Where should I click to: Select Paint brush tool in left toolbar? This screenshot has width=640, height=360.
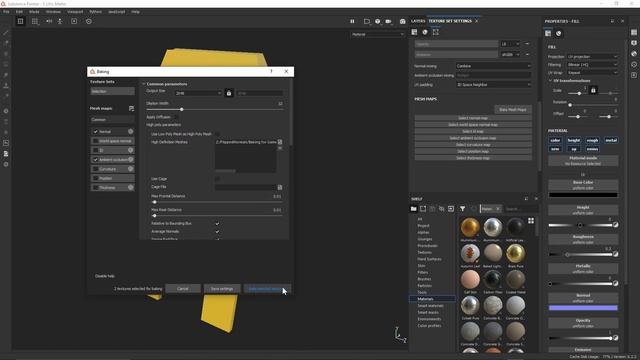[x=6, y=33]
